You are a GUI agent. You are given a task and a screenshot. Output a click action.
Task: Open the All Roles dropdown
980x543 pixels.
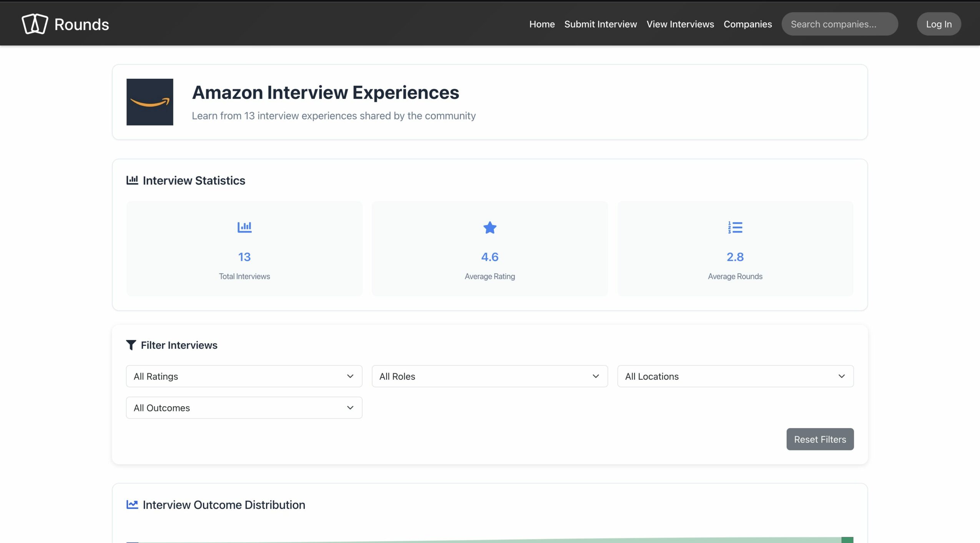[490, 376]
